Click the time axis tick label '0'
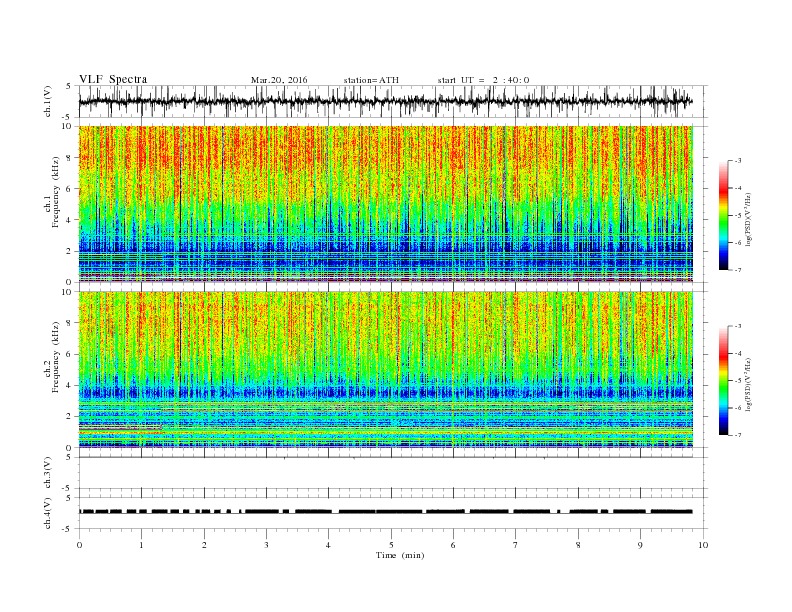 point(79,545)
